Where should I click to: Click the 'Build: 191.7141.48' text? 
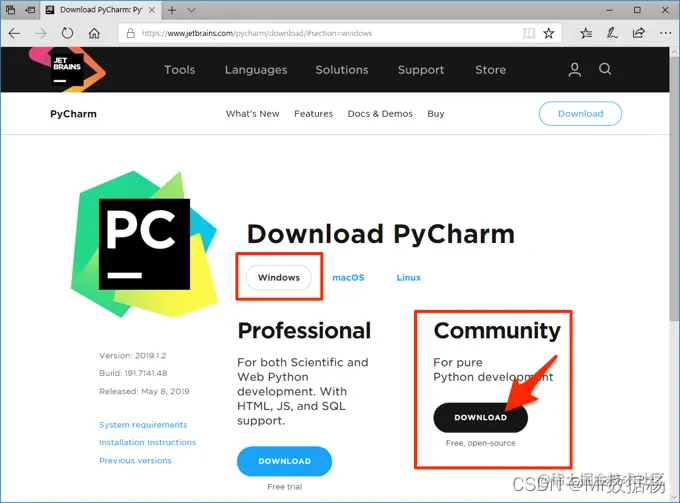point(133,373)
